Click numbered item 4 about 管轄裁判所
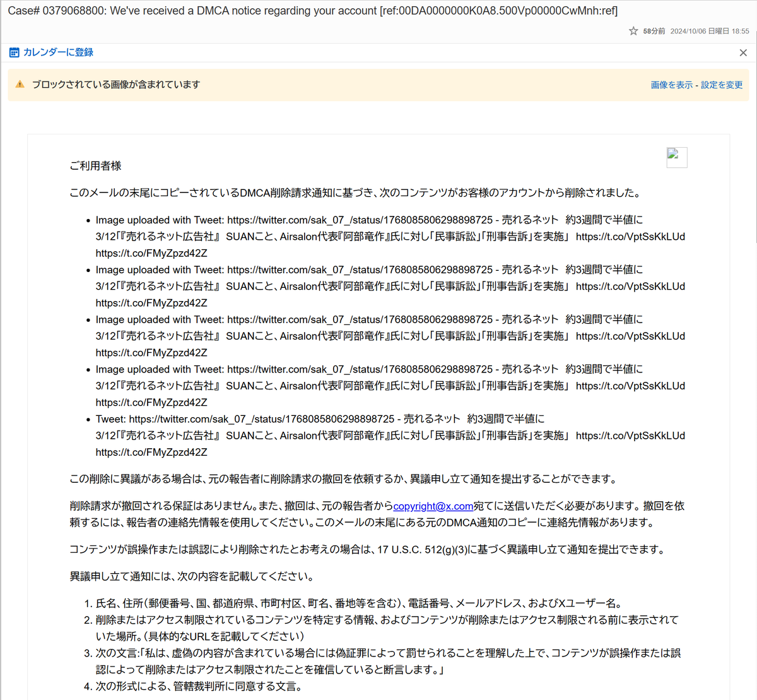 point(199,686)
